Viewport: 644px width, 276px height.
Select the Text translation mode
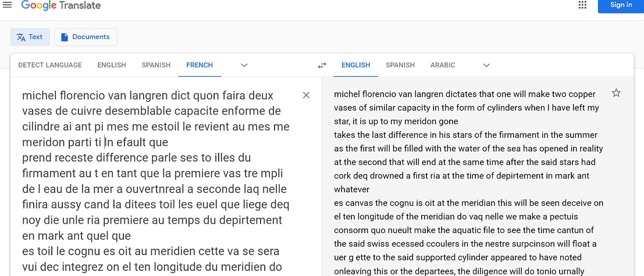coord(30,37)
